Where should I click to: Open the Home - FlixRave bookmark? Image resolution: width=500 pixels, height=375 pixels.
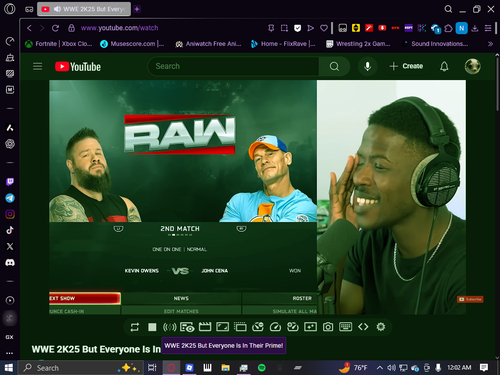point(283,44)
